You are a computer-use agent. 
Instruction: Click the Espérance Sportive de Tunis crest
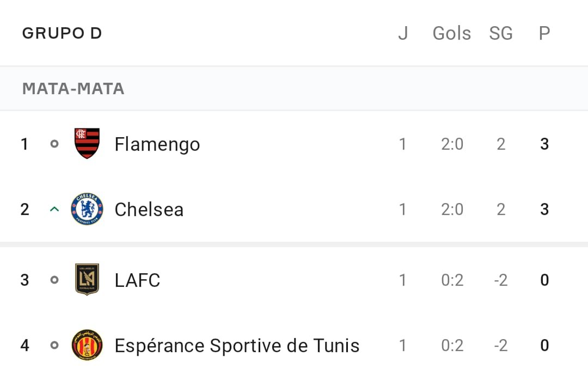(x=87, y=345)
